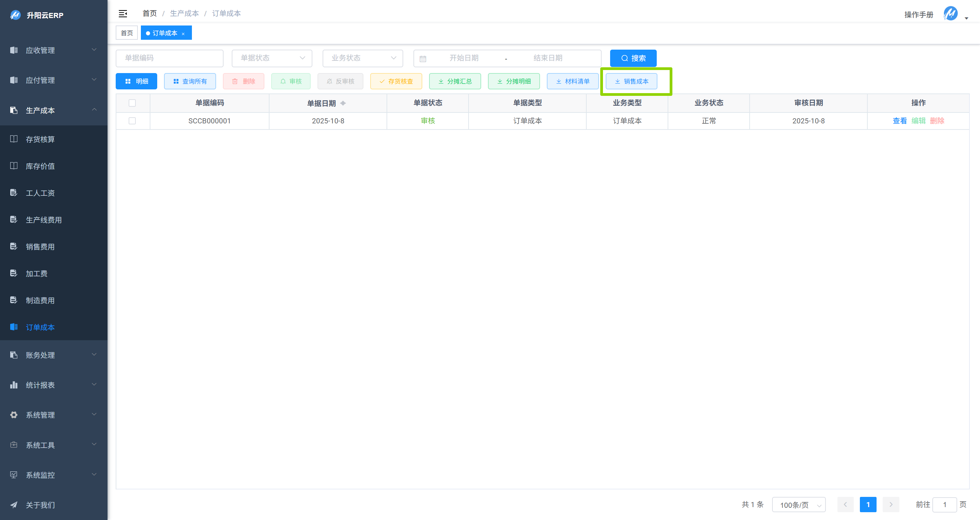The height and width of the screenshot is (520, 980).
Task: Open the 100条/页 page size selector
Action: tap(799, 505)
